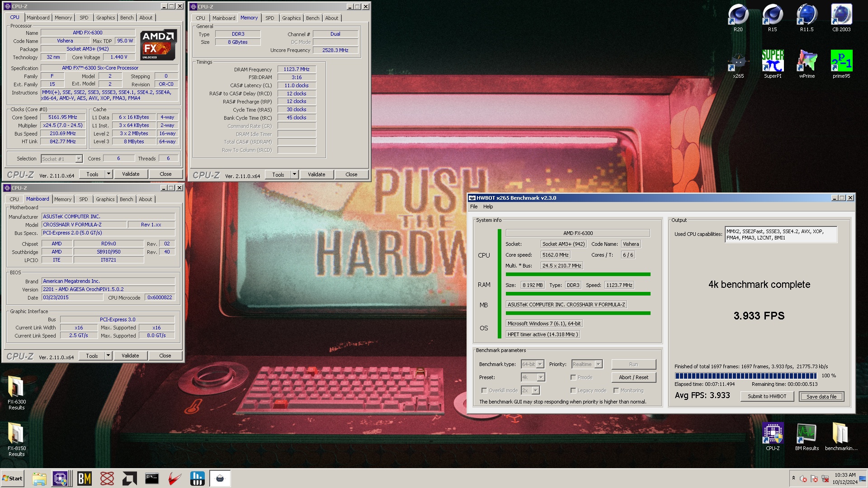
Task: Open the R15 Cinebench desktop shortcut
Action: point(772,18)
